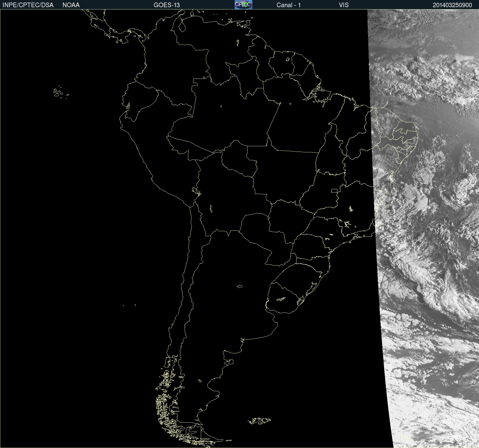The width and height of the screenshot is (479, 448).
Task: Click the GOES-13 satellite label
Action: (x=167, y=5)
